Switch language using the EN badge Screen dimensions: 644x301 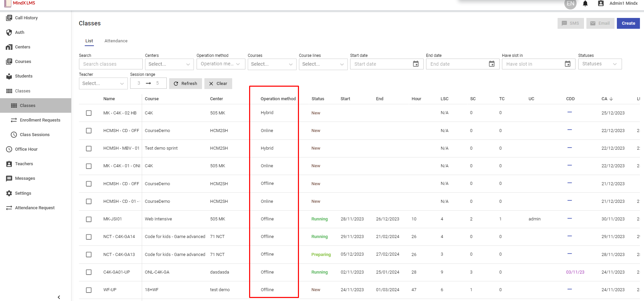tap(570, 4)
